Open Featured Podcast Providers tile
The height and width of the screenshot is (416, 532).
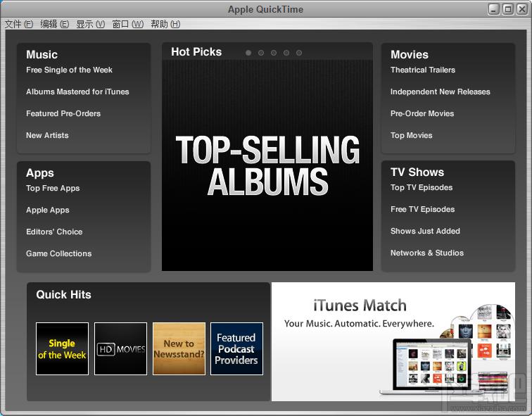(236, 349)
